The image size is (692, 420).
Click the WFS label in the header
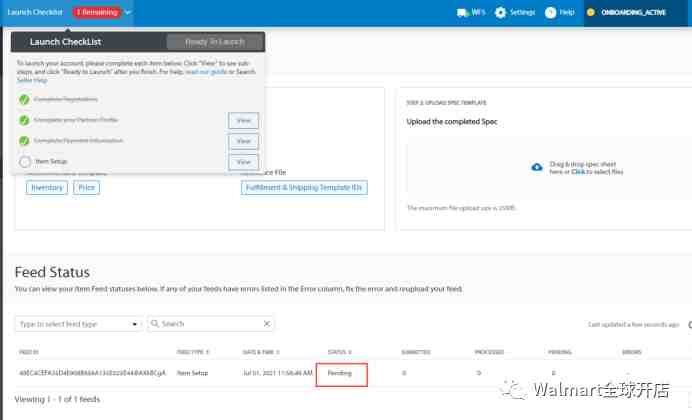click(478, 12)
